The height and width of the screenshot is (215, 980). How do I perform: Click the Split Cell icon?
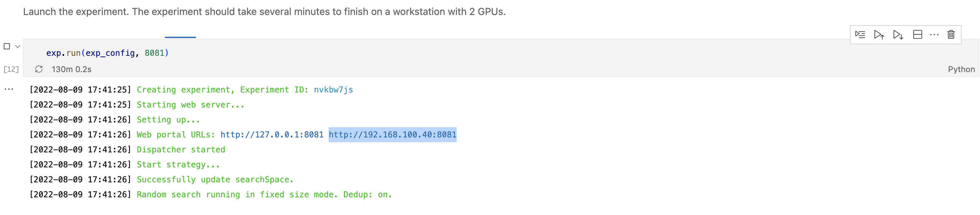918,34
